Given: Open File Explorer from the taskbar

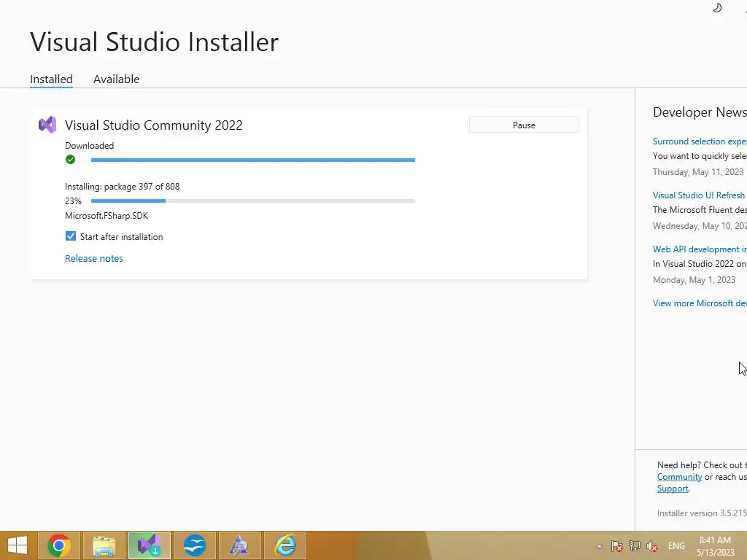Looking at the screenshot, I should 104,545.
